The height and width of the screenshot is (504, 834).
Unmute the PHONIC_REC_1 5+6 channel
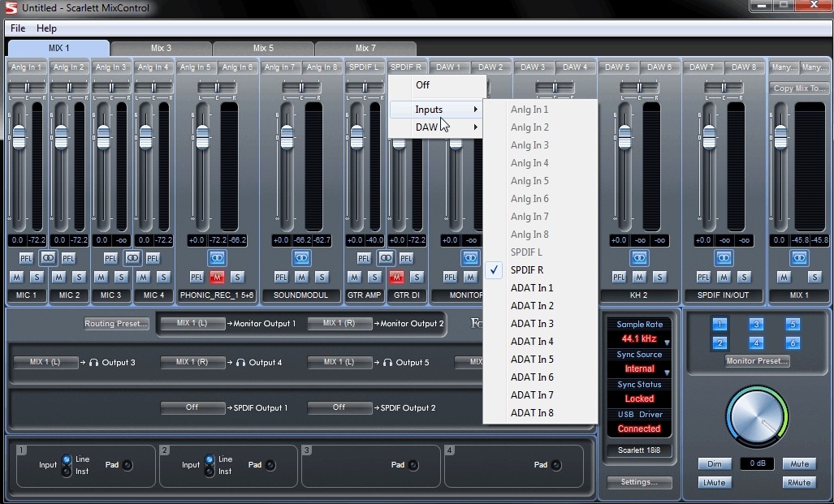217,277
